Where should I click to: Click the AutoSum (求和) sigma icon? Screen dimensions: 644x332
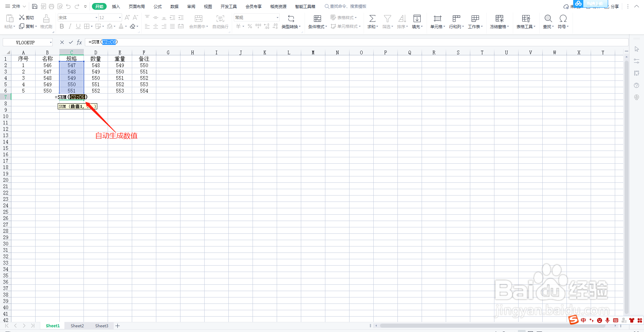372,18
